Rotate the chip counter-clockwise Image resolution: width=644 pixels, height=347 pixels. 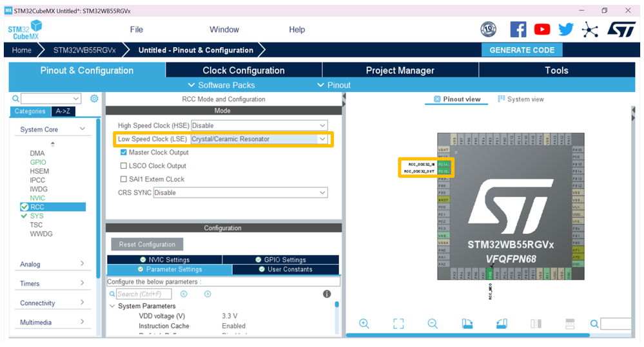[x=502, y=324]
